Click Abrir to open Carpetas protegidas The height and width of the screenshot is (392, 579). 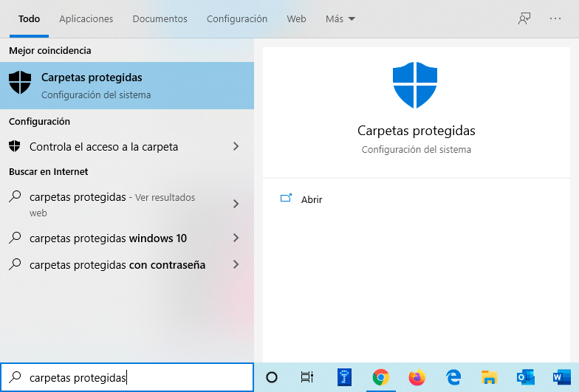(312, 199)
